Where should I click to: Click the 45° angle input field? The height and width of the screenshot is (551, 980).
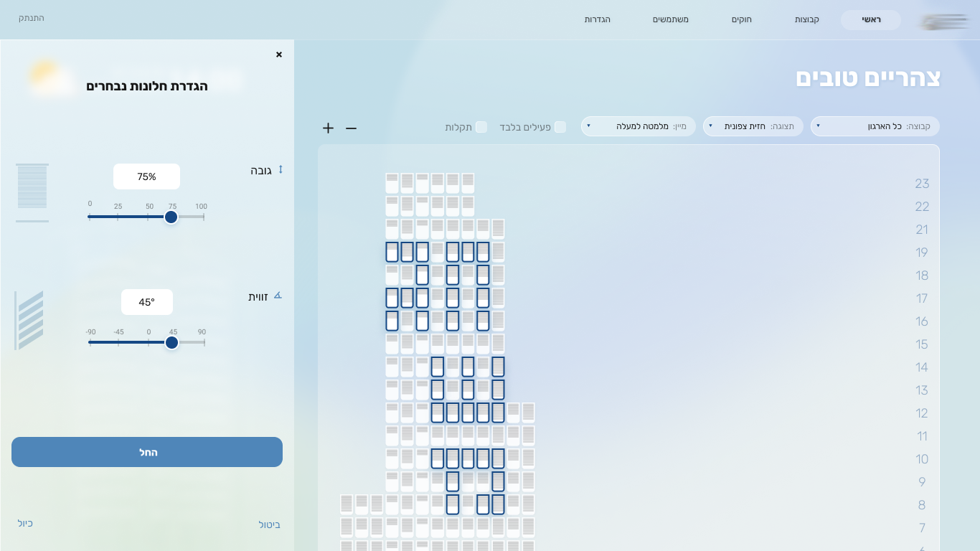(147, 302)
